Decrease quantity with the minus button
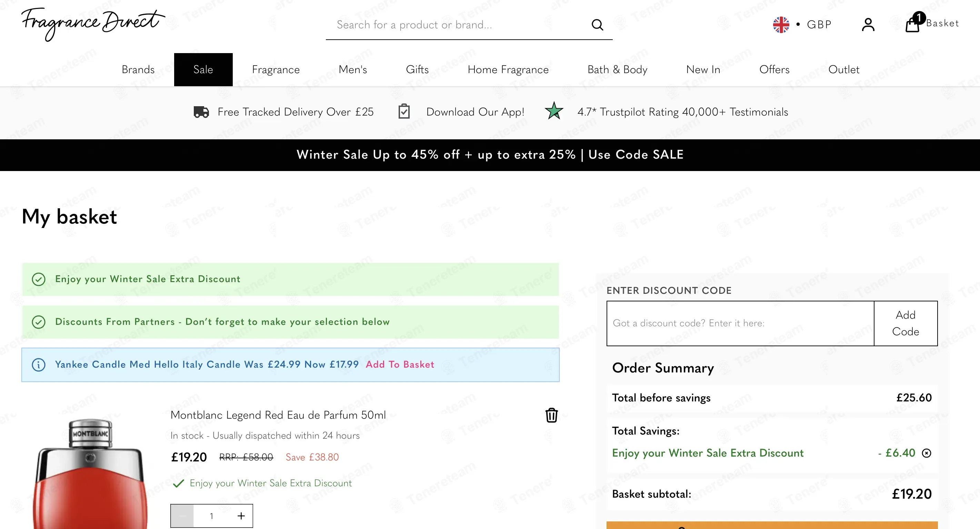980x529 pixels. (x=182, y=516)
